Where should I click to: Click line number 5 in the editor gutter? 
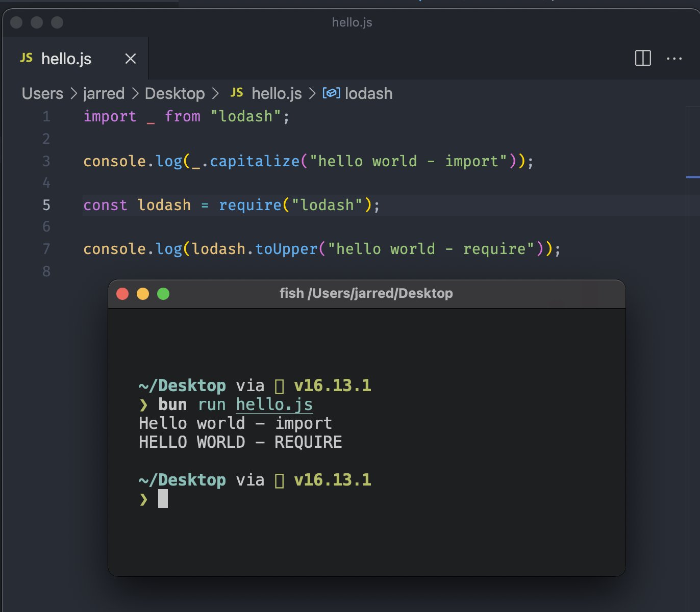click(46, 205)
